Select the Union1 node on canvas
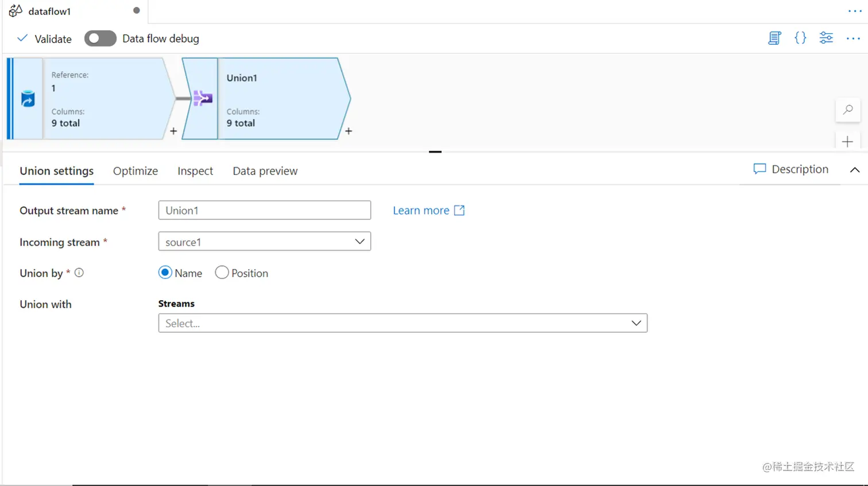Viewport: 868px width, 486px height. pos(266,99)
